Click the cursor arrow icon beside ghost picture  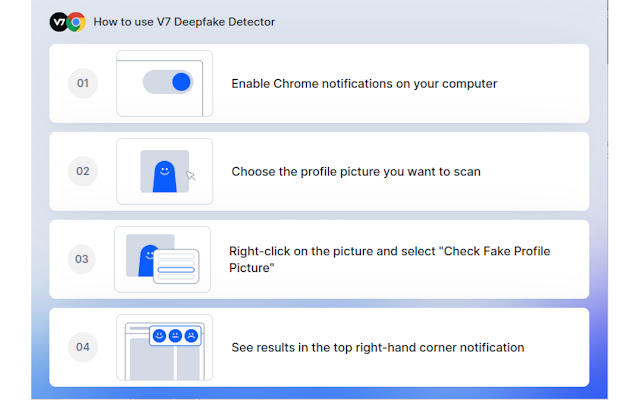[x=191, y=175]
